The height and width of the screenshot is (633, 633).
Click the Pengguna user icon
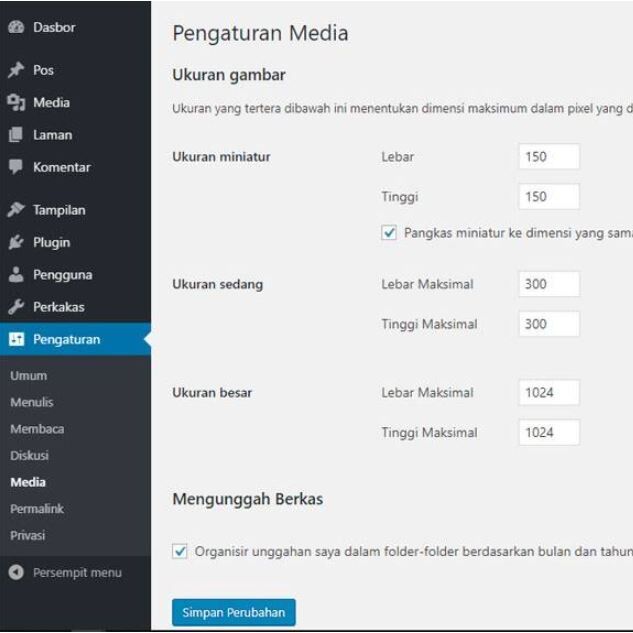[x=16, y=275]
